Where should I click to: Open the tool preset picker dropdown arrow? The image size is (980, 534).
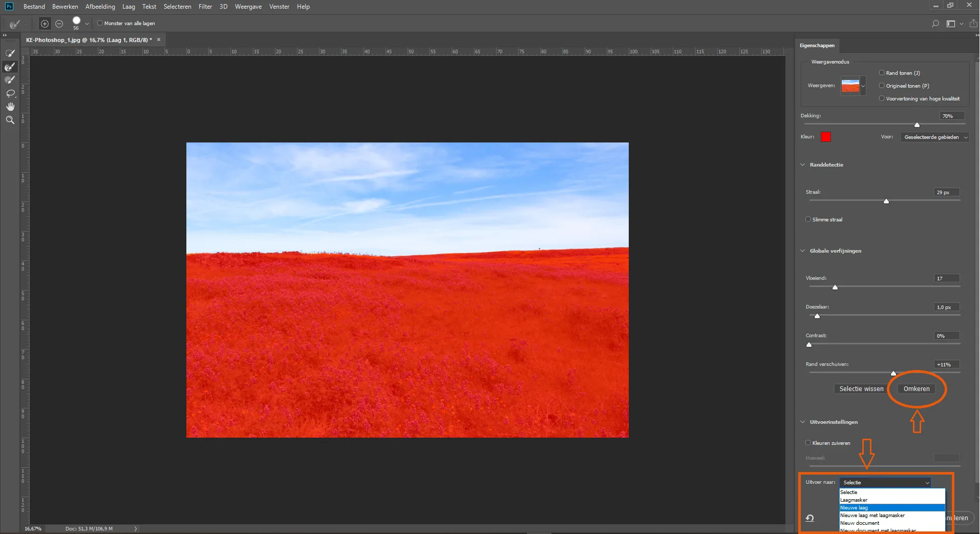tap(27, 24)
